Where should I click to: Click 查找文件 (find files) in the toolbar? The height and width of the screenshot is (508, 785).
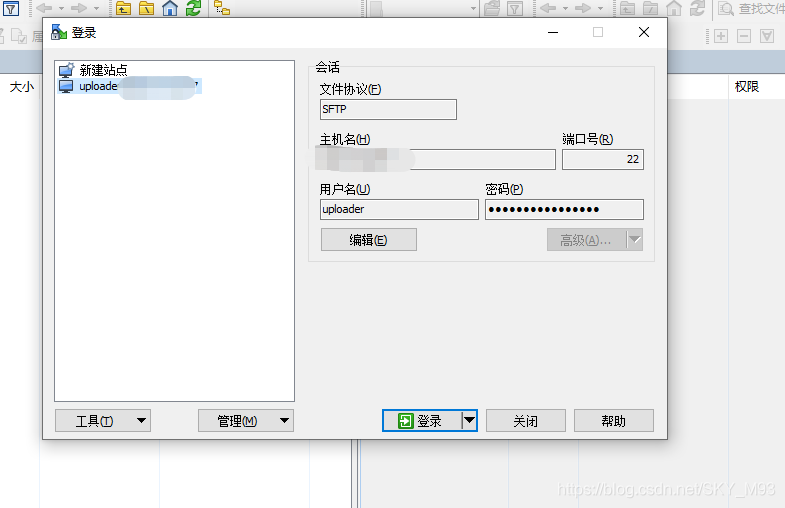tap(751, 9)
